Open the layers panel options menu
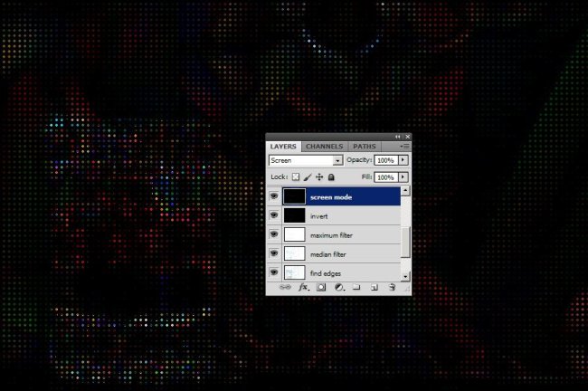 click(x=404, y=147)
